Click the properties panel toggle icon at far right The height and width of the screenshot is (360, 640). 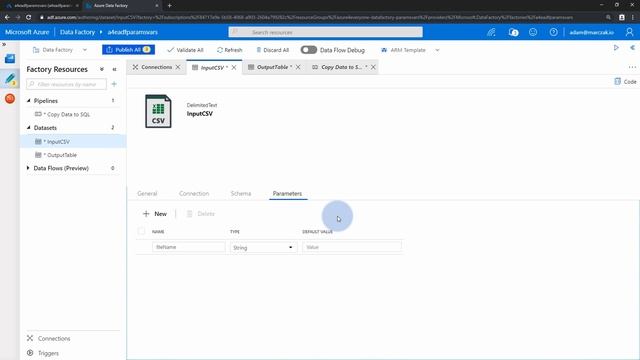[632, 48]
